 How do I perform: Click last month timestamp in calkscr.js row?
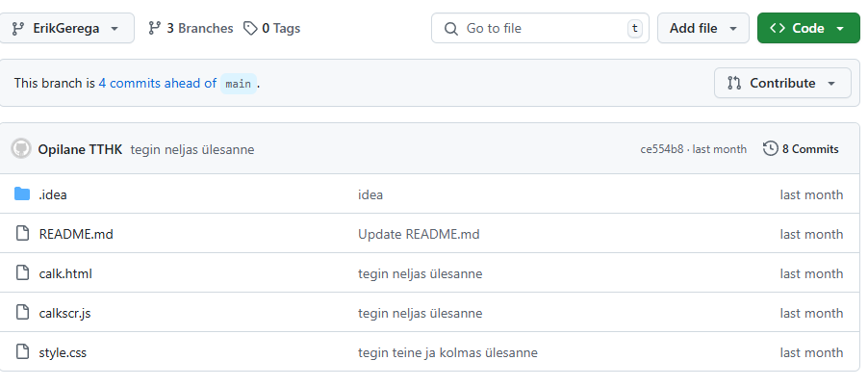click(811, 314)
